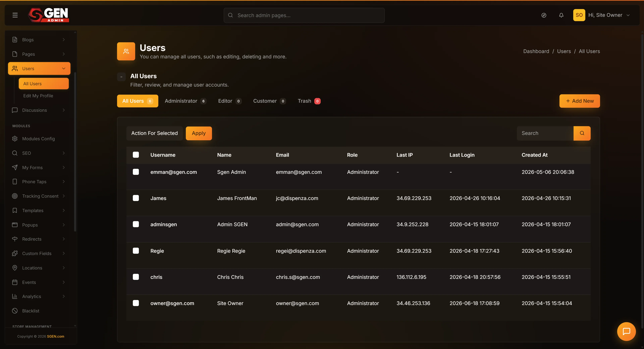Click the jc@dispenza.com email cell

[x=297, y=198]
